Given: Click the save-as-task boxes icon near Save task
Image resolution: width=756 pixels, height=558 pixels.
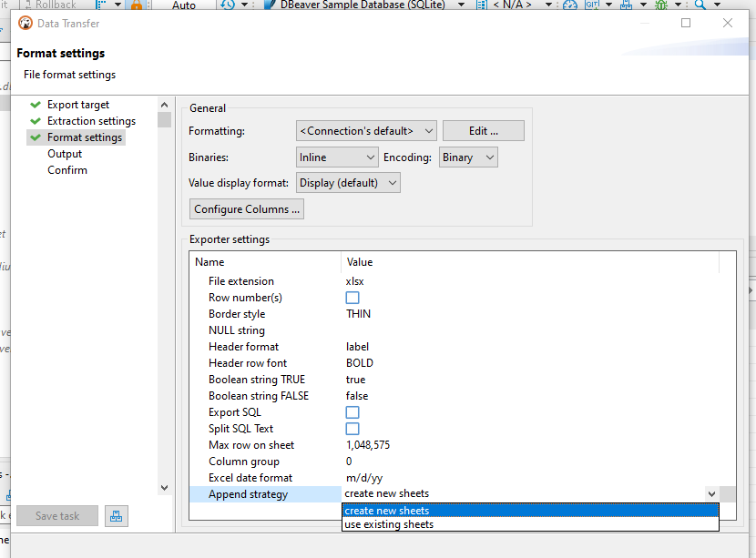Looking at the screenshot, I should click(116, 515).
